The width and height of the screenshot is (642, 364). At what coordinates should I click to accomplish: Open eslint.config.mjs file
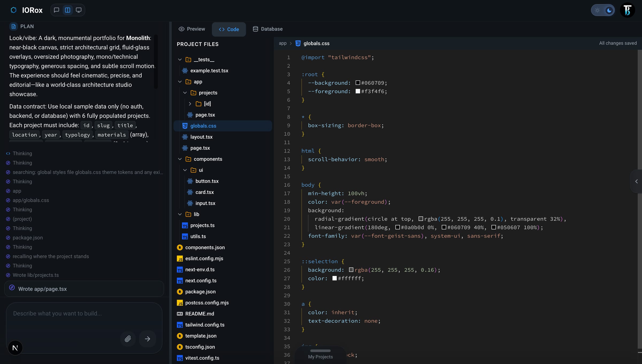[223, 258]
